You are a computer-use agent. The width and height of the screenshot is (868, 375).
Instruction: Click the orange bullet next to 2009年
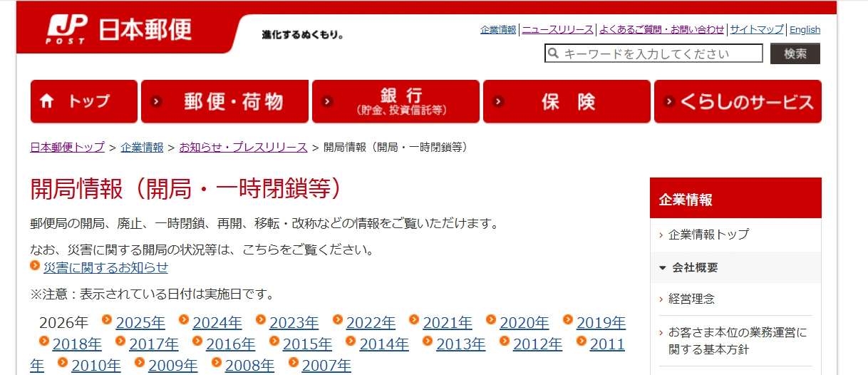(140, 362)
